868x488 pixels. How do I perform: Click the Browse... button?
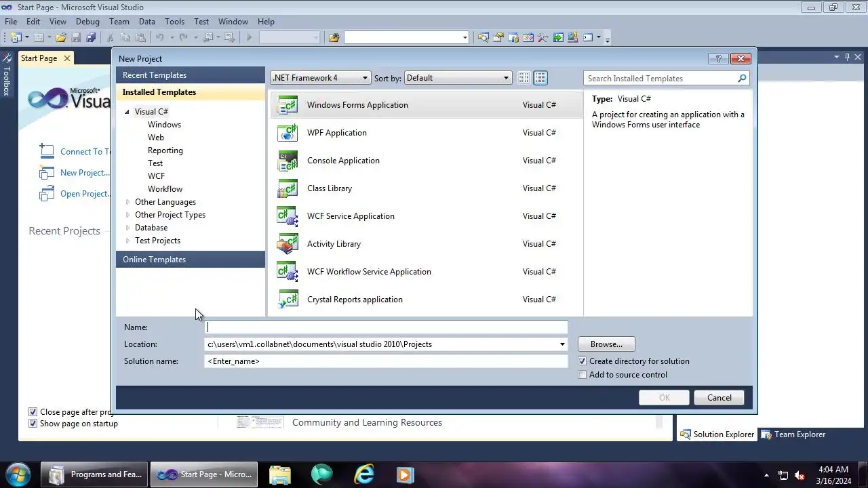pos(606,344)
